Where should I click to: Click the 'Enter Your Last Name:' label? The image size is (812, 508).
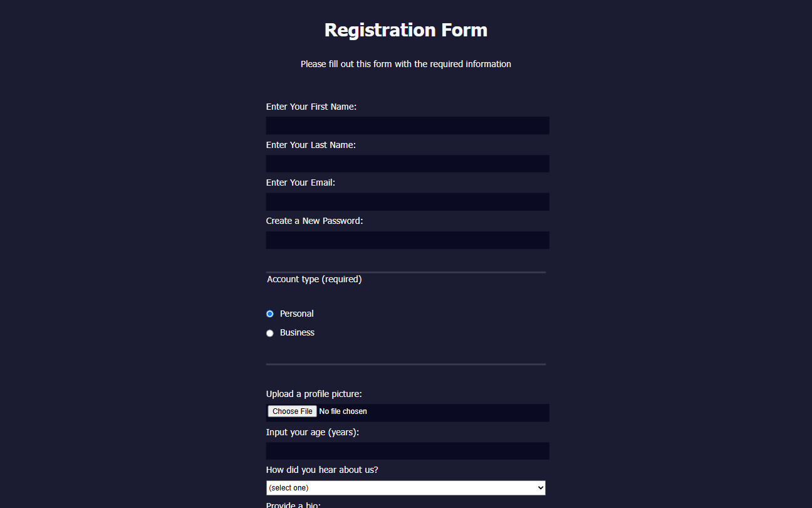pyautogui.click(x=311, y=145)
